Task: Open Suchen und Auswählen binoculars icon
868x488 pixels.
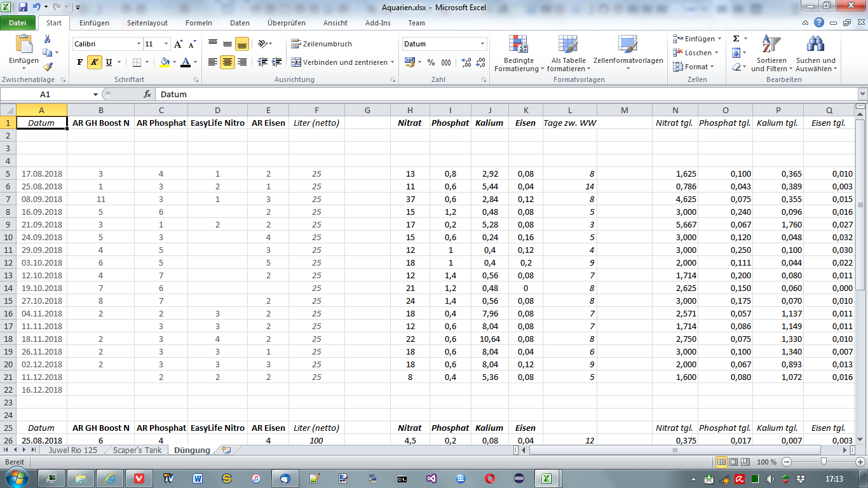Action: tap(815, 44)
